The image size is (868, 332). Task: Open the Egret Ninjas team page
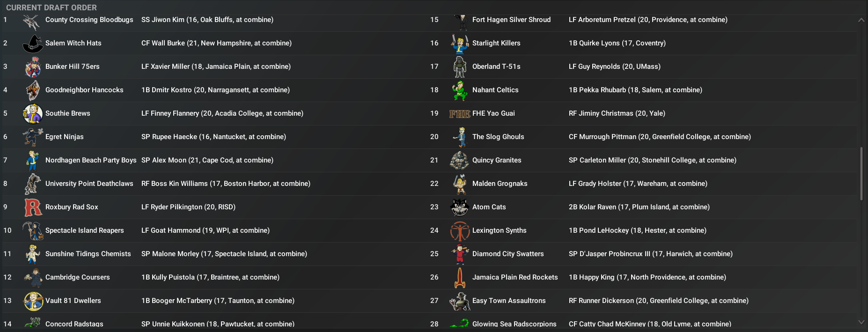pos(64,137)
